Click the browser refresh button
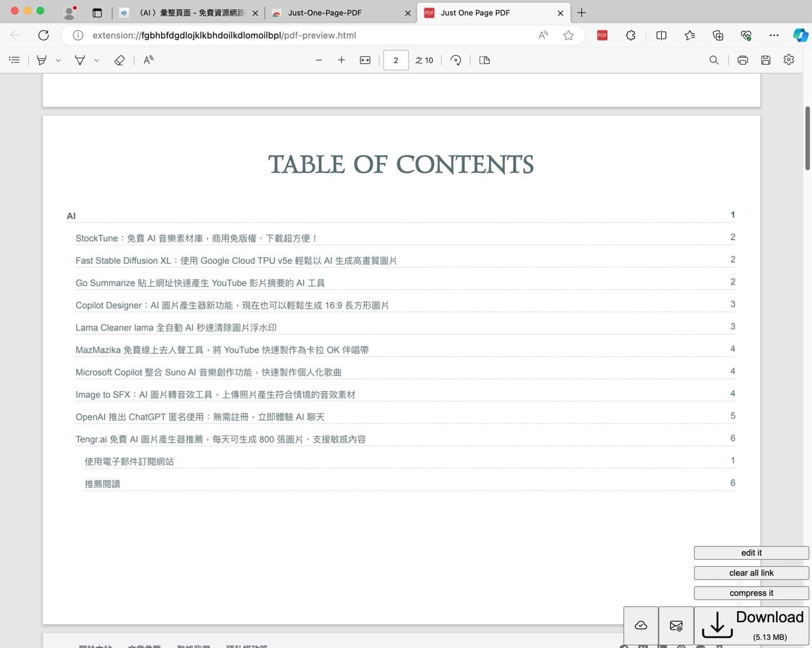This screenshot has height=648, width=812. pos(43,36)
